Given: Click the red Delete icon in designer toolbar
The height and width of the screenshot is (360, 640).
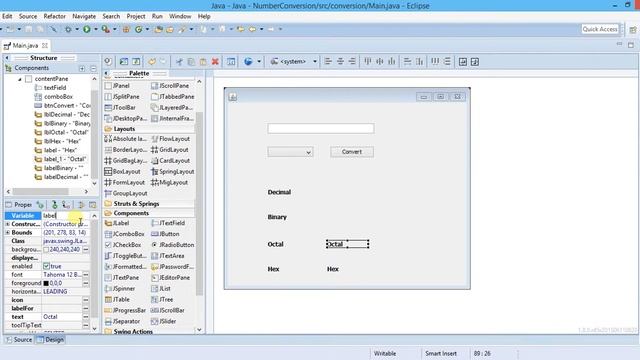Looking at the screenshot, I should pos(215,62).
